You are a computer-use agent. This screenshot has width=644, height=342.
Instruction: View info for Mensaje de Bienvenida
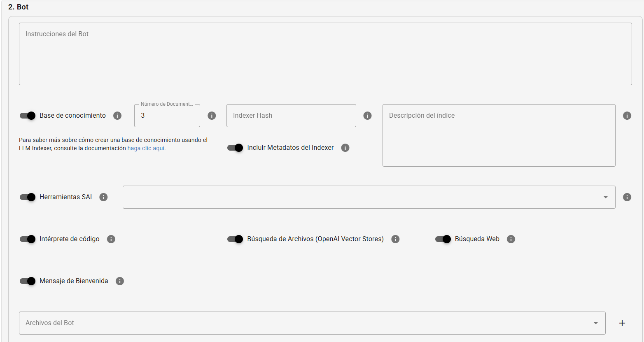coord(120,281)
